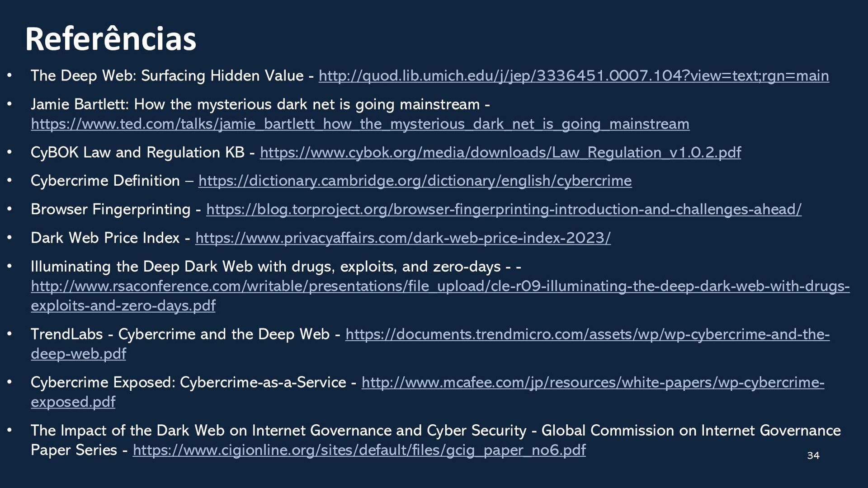Image resolution: width=868 pixels, height=488 pixels.
Task: Click the 'Dark Web Price Index' text
Action: (105, 238)
